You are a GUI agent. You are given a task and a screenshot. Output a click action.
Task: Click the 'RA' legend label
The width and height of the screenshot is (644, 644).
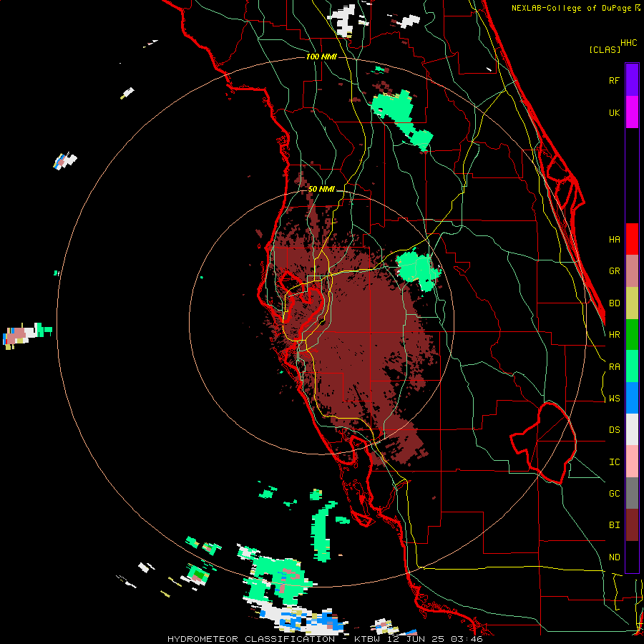point(614,367)
